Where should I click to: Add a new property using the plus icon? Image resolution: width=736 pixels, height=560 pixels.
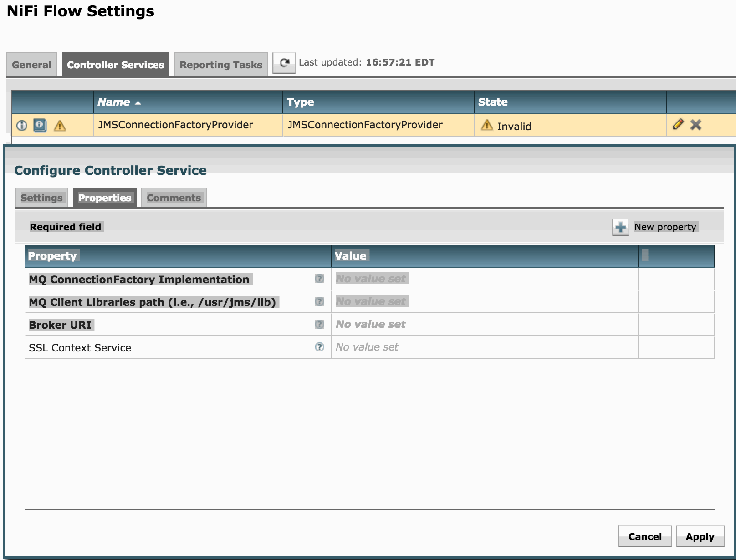tap(620, 226)
